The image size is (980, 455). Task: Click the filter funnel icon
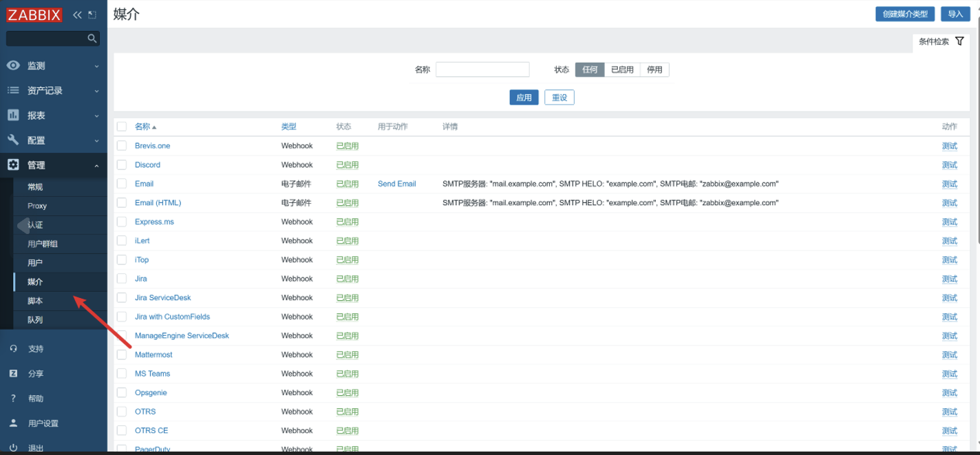(x=960, y=41)
